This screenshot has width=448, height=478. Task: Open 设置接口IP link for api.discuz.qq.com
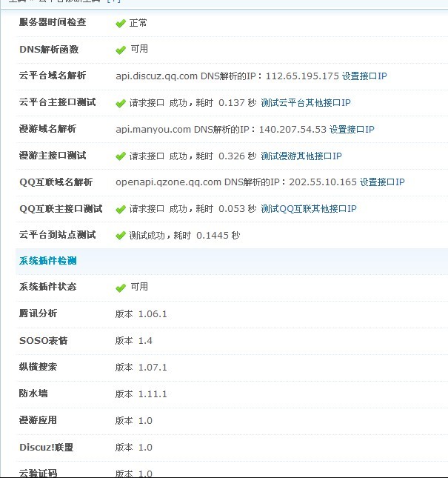coord(364,76)
